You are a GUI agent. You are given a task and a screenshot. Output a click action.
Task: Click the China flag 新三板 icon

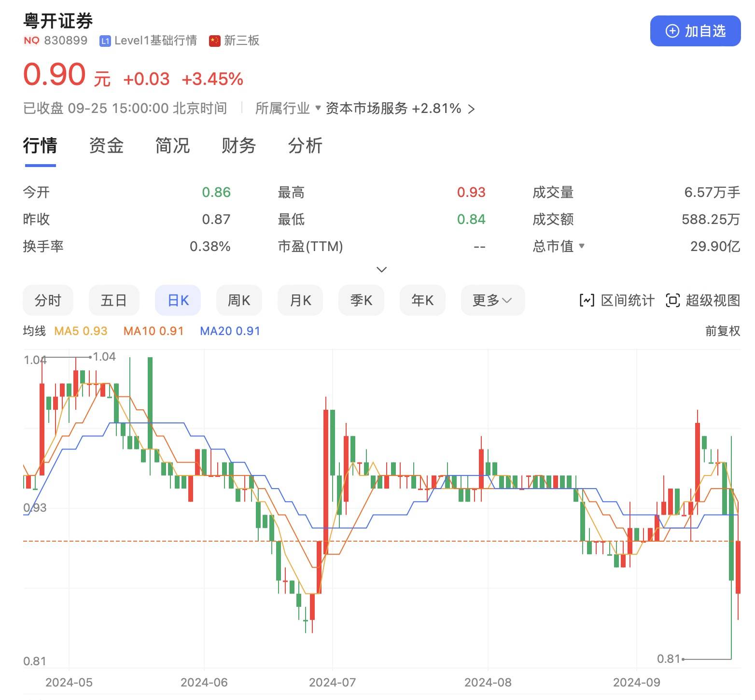(214, 41)
